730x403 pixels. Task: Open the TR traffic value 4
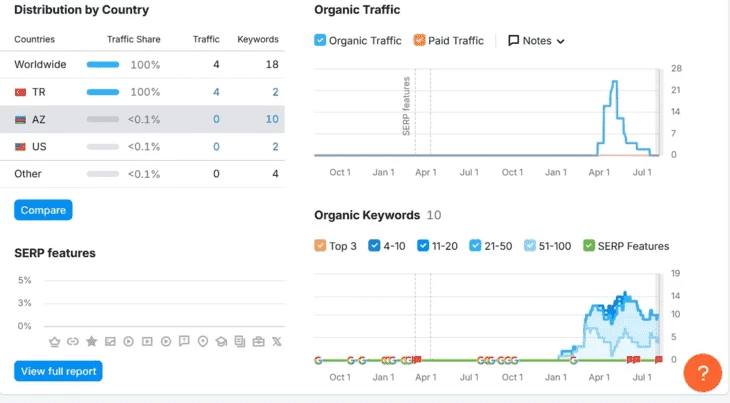(216, 92)
